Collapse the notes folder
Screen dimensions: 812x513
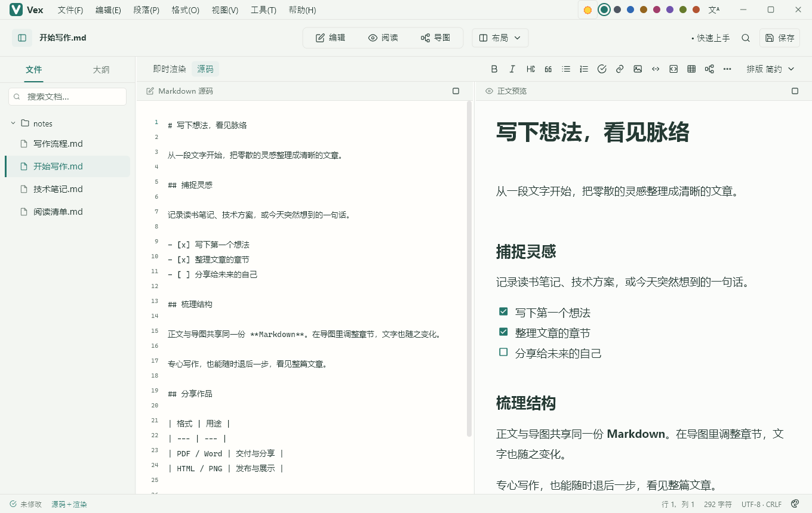[13, 123]
